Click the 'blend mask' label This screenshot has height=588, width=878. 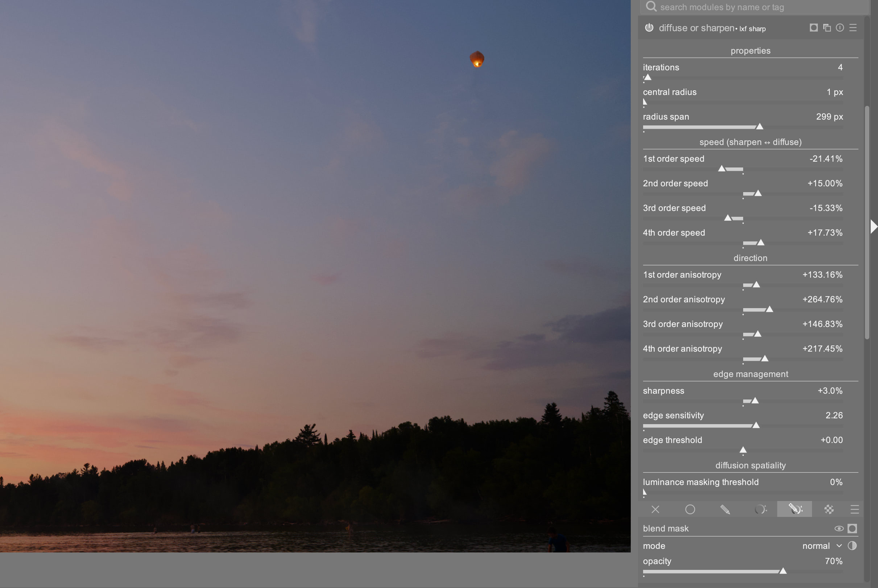click(666, 529)
